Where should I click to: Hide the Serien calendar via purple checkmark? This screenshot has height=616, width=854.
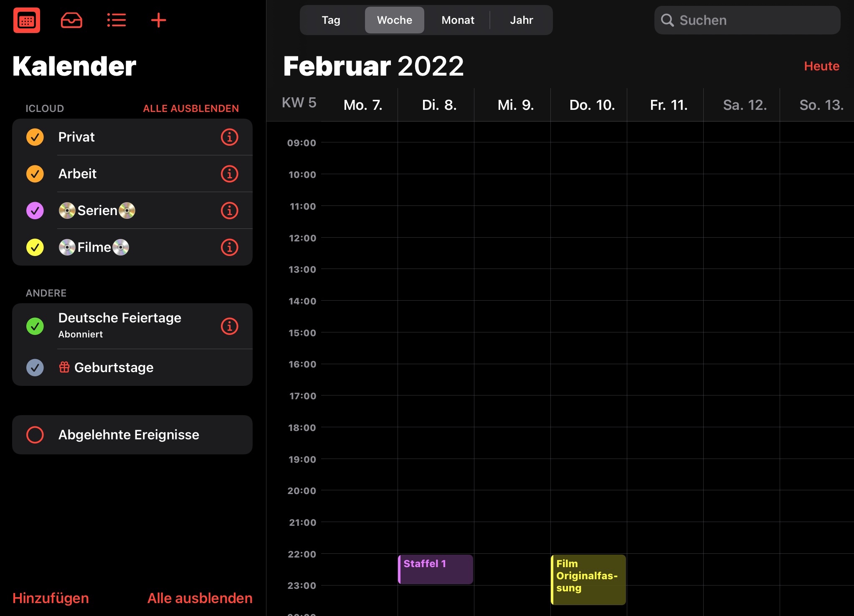point(35,210)
